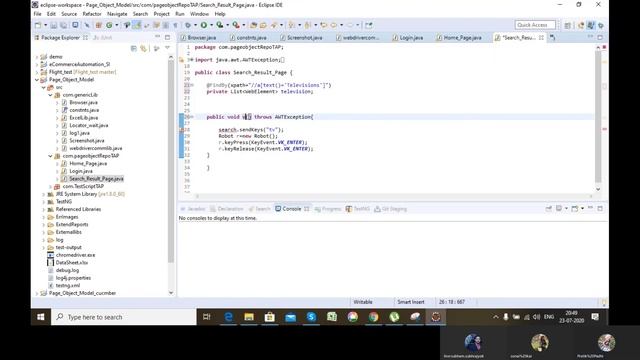Open the Navigate menu
Viewport: 640px width, 360px height.
(117, 14)
